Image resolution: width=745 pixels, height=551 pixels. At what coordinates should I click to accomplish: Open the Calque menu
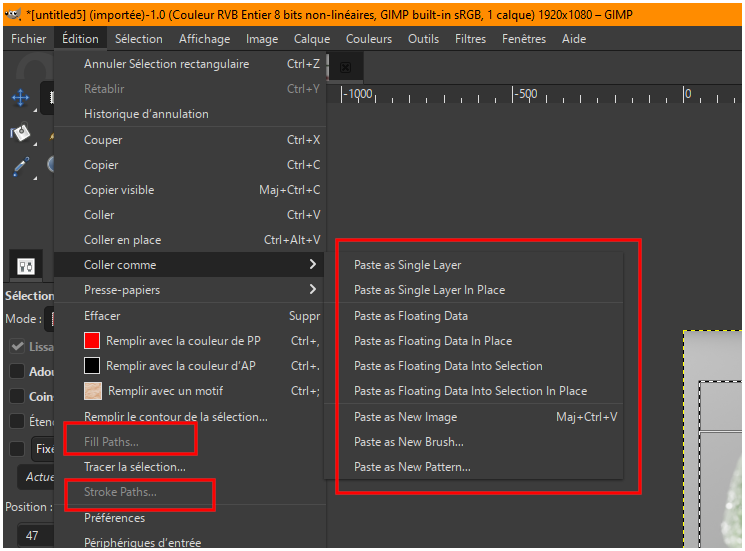tap(312, 39)
